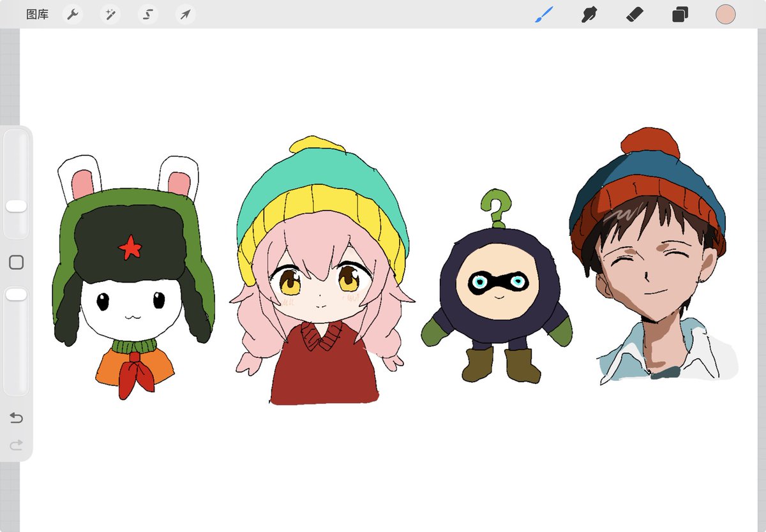766x532 pixels.
Task: Open the Actions wrench menu
Action: tap(73, 14)
